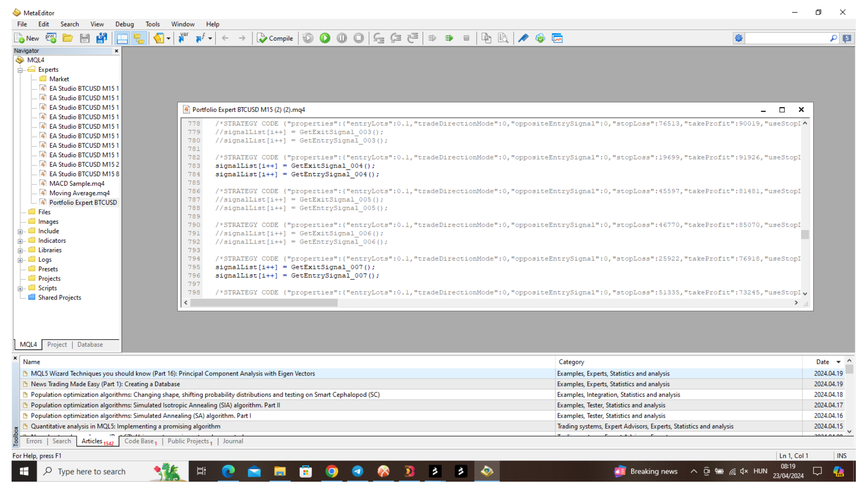Close the Navigator panel with its X
The image size is (868, 488).
116,51
